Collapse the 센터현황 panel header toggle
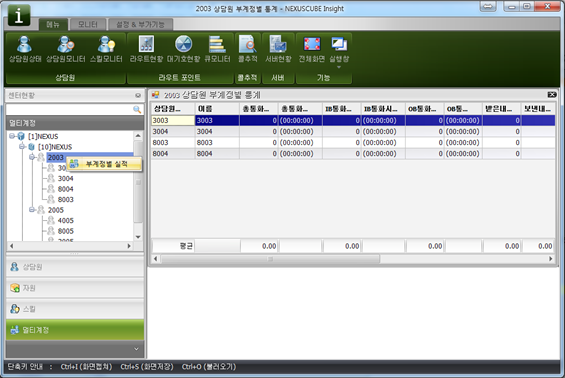The height and width of the screenshot is (378, 565). pos(138,95)
